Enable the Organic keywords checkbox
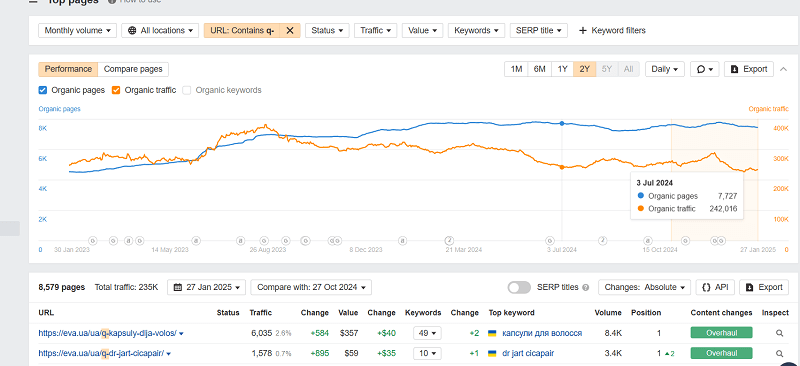The height and width of the screenshot is (366, 800). pyautogui.click(x=187, y=90)
